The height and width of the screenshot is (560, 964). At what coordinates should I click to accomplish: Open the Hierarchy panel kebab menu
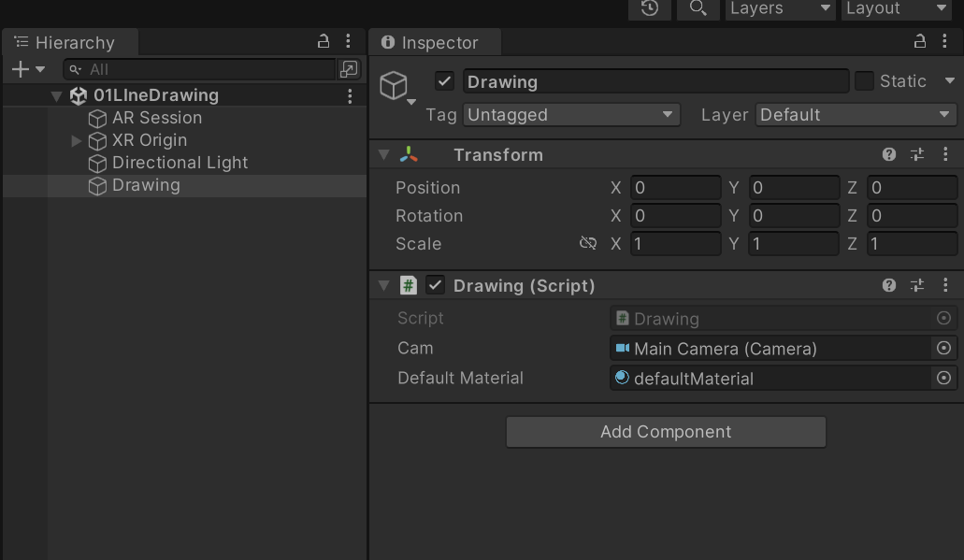coord(348,42)
